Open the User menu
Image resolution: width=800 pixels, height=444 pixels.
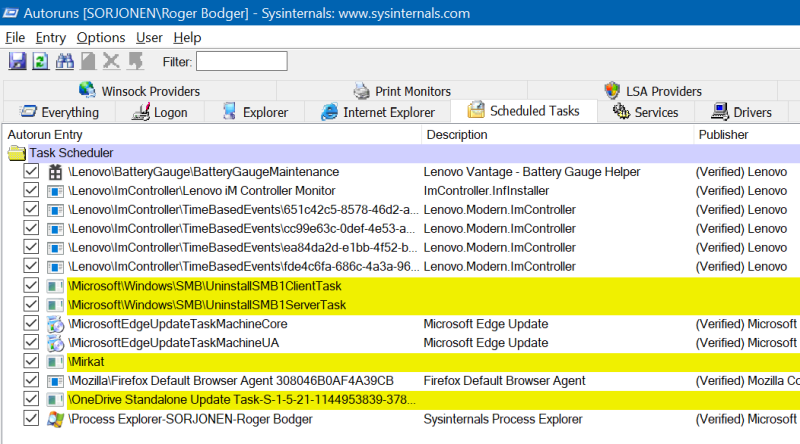[149, 37]
